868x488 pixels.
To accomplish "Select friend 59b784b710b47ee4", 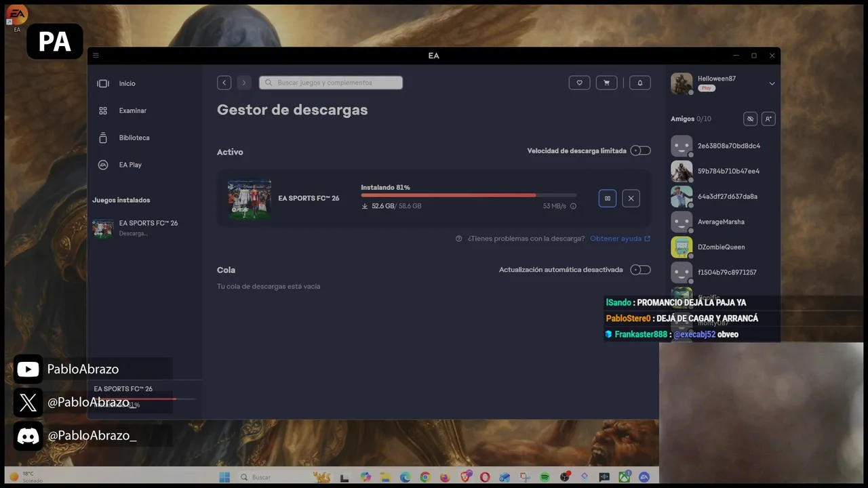I will 723,171.
